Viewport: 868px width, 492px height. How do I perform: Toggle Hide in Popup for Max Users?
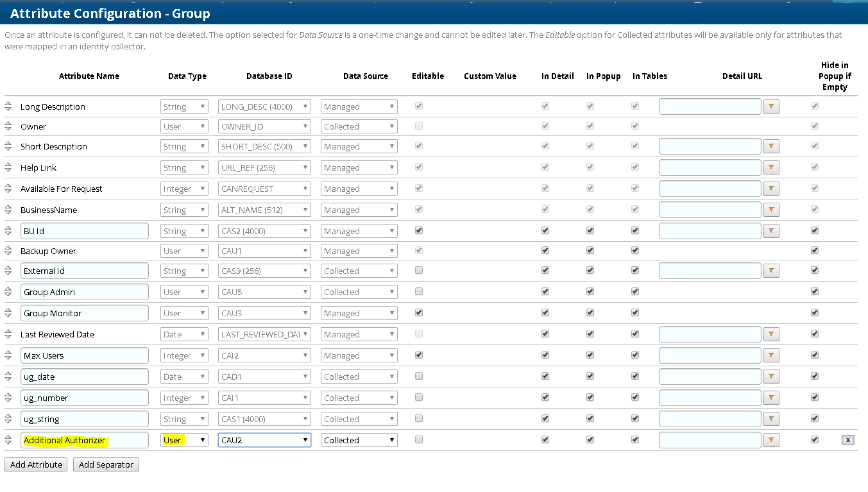[815, 355]
